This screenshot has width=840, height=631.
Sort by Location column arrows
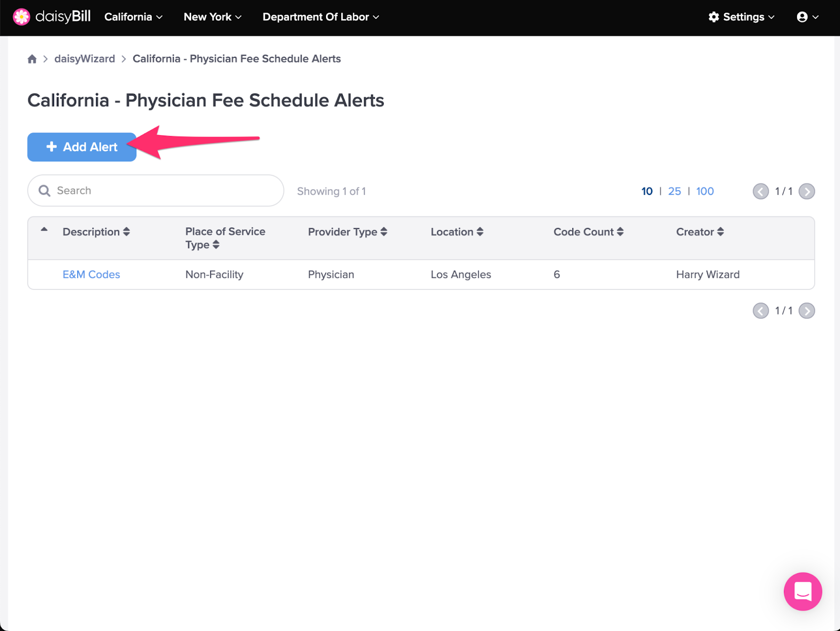[x=480, y=232]
